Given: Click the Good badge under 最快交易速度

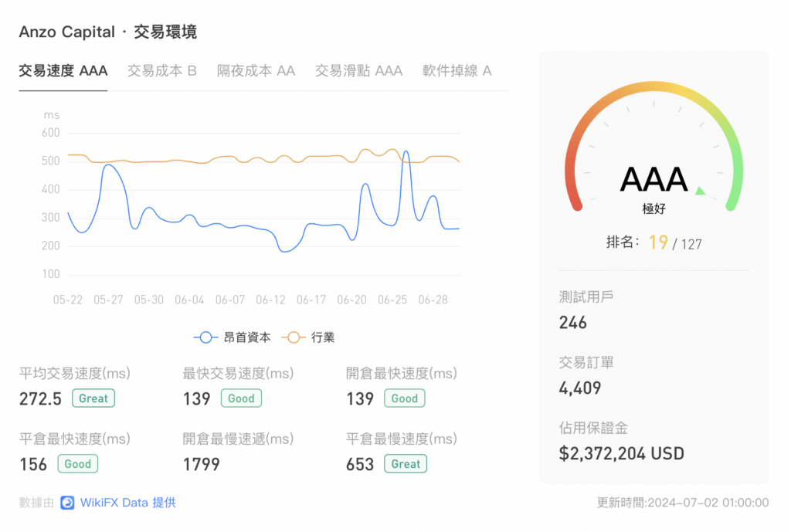Looking at the screenshot, I should (241, 398).
